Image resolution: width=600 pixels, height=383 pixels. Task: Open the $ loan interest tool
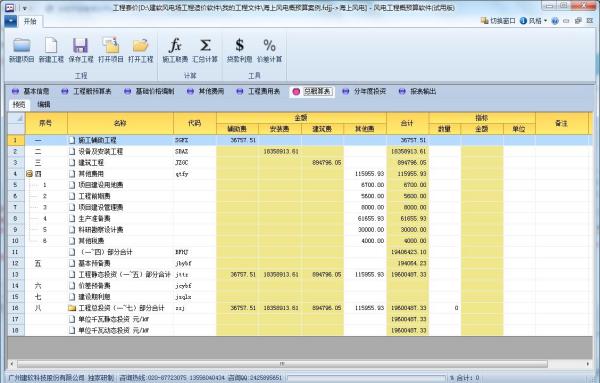coord(240,45)
